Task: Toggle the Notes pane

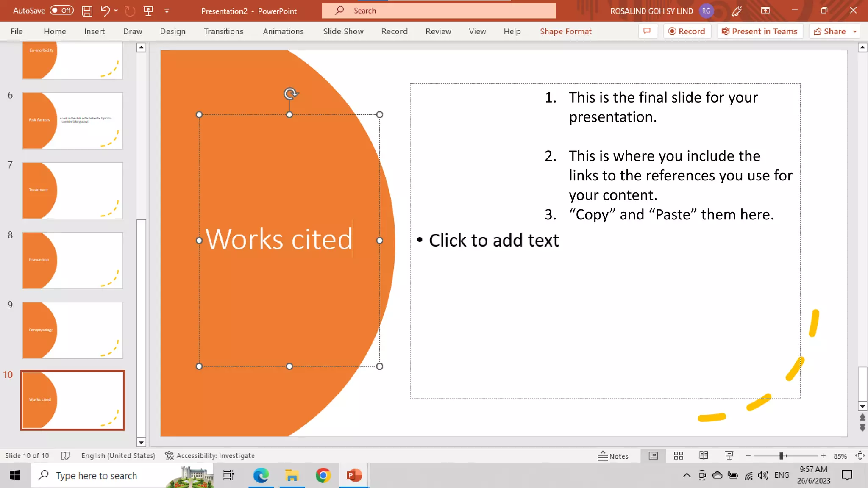Action: coord(613,456)
